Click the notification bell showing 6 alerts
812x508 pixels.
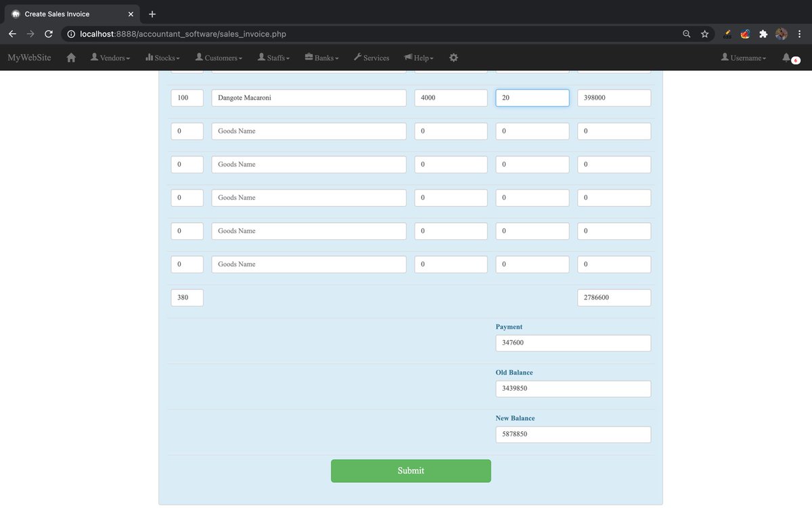[x=786, y=59]
